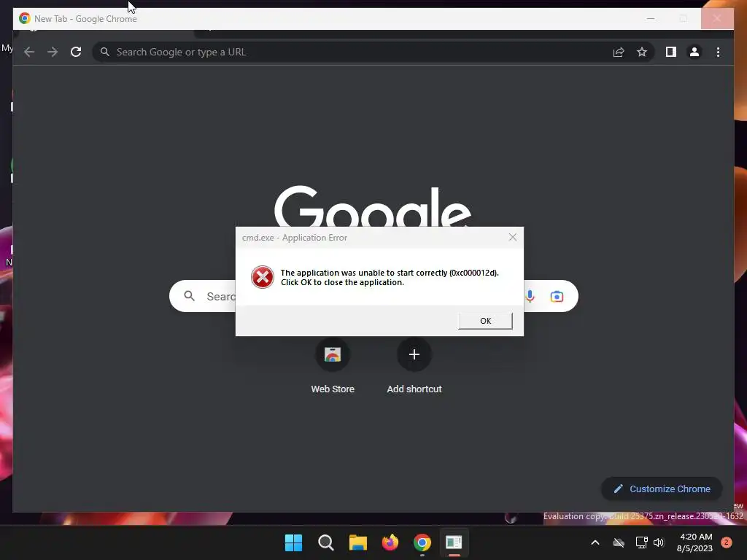Image resolution: width=747 pixels, height=560 pixels.
Task: Click the Google search box
Action: coord(373,296)
